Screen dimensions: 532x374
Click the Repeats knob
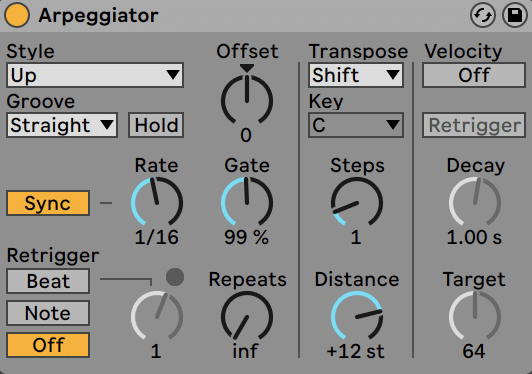tap(247, 316)
